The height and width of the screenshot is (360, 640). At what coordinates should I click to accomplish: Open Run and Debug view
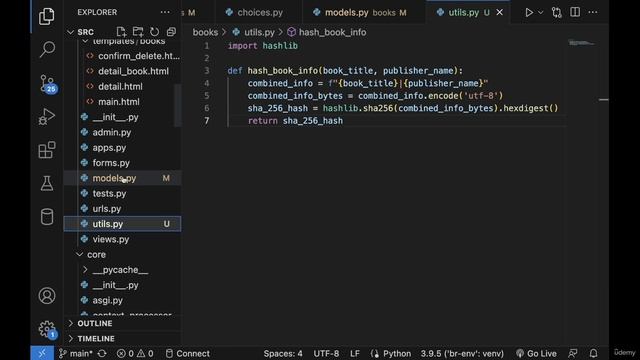tap(47, 117)
